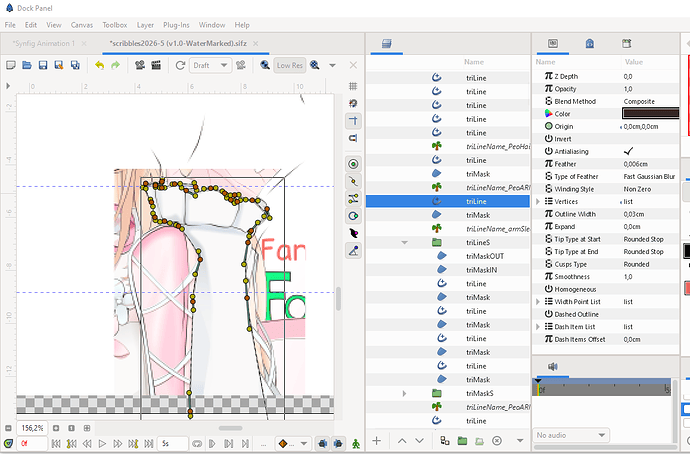Image resolution: width=690 pixels, height=454 pixels.
Task: Open render settings with the camera icon
Action: [140, 65]
